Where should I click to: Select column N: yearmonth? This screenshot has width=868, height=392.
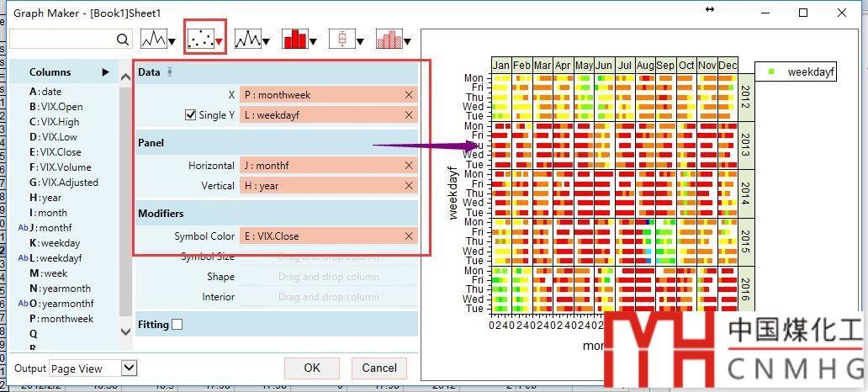[60, 288]
